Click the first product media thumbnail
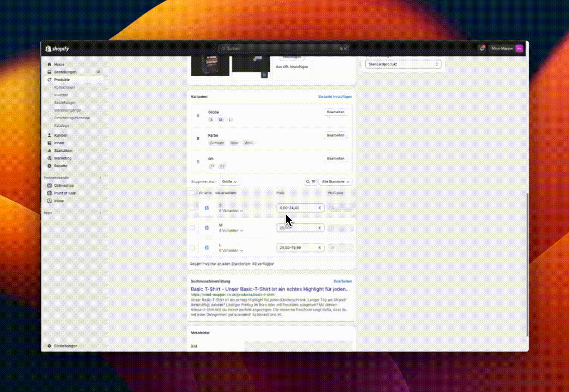This screenshot has height=392, width=569. [210, 66]
